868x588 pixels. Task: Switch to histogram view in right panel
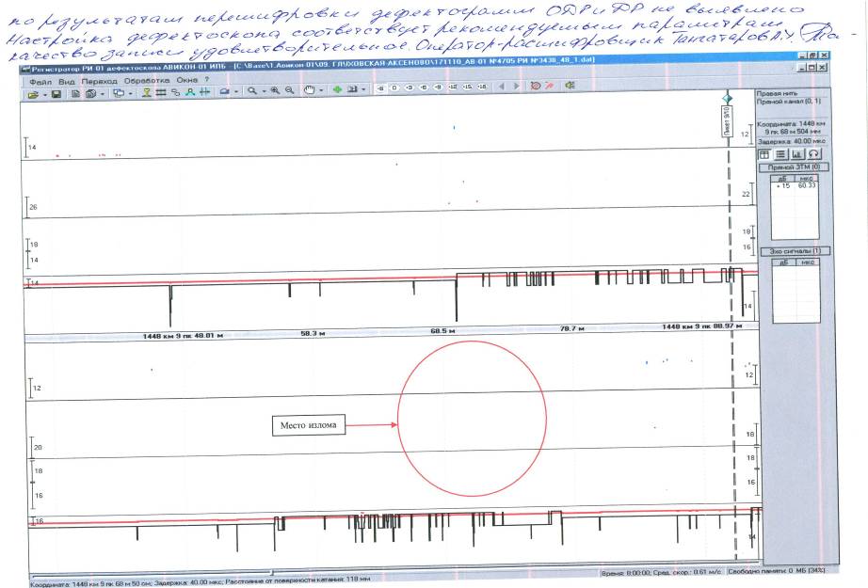798,153
